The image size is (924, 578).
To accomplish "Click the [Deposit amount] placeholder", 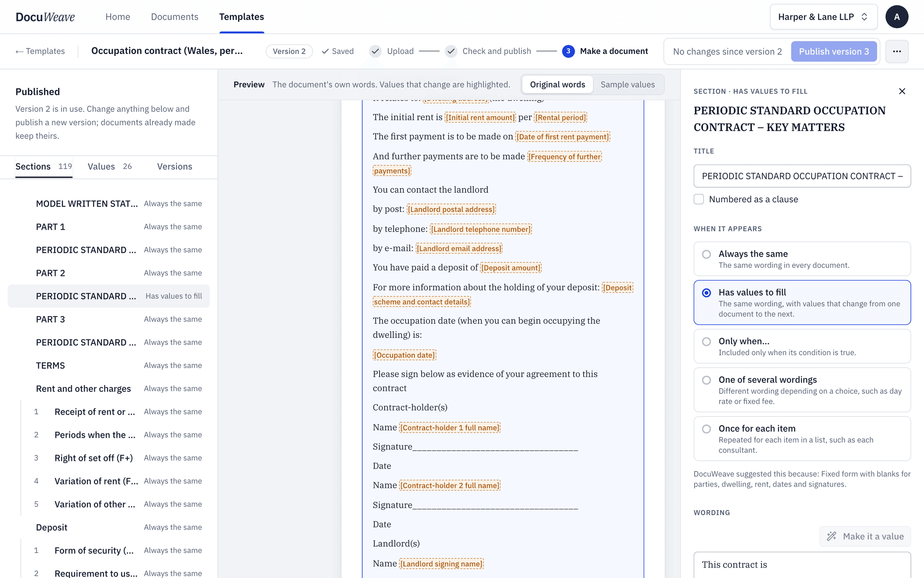I will tap(511, 268).
